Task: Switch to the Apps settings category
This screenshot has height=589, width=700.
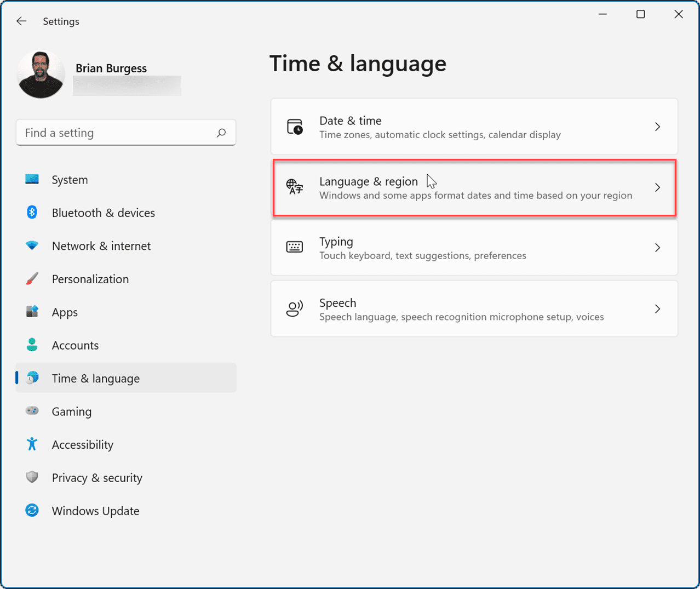Action: point(65,312)
